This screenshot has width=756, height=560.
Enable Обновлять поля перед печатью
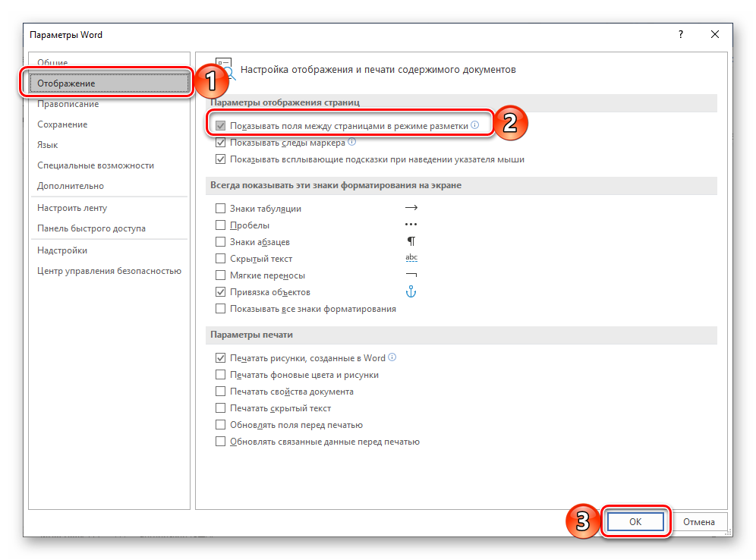click(220, 425)
